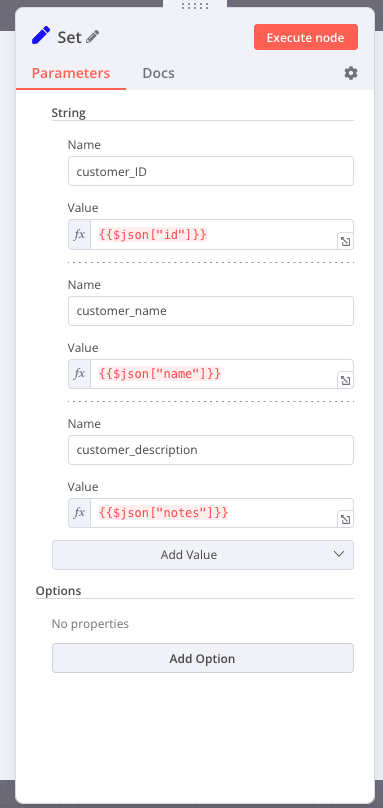Click fx icon for customer_ID value
This screenshot has width=383, height=808.
pos(79,234)
